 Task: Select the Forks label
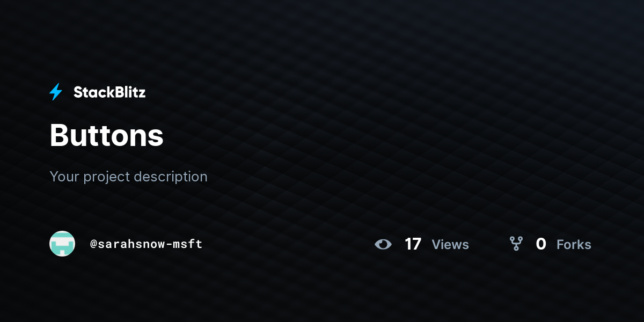pyautogui.click(x=574, y=245)
